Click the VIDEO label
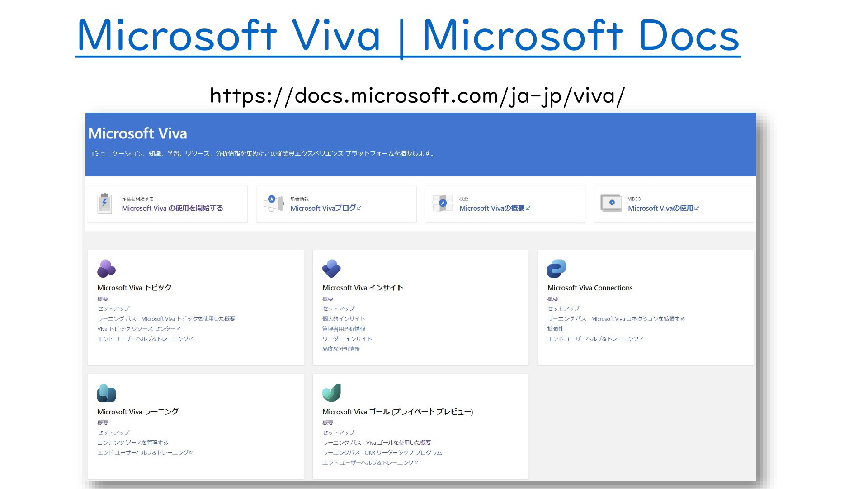The height and width of the screenshot is (489, 868). [x=634, y=199]
